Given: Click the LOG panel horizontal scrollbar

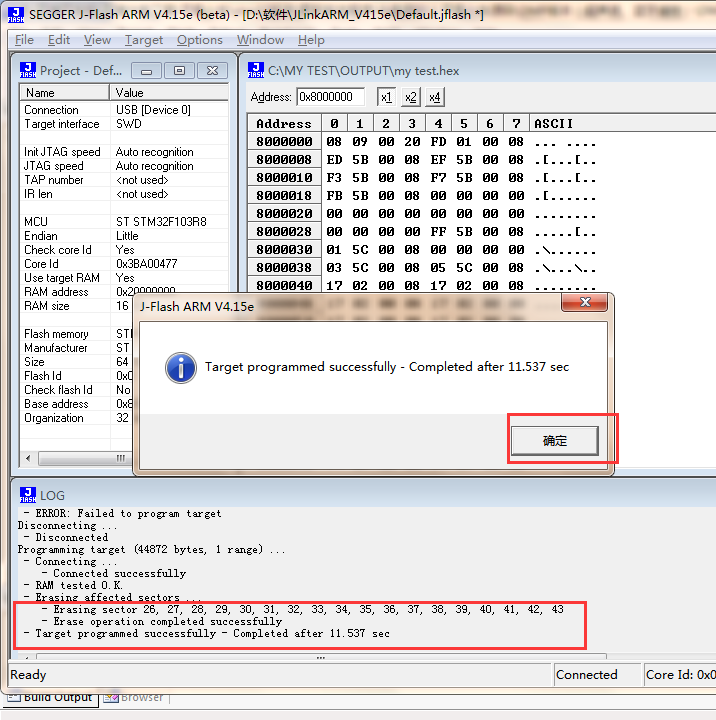Looking at the screenshot, I should click(x=321, y=657).
